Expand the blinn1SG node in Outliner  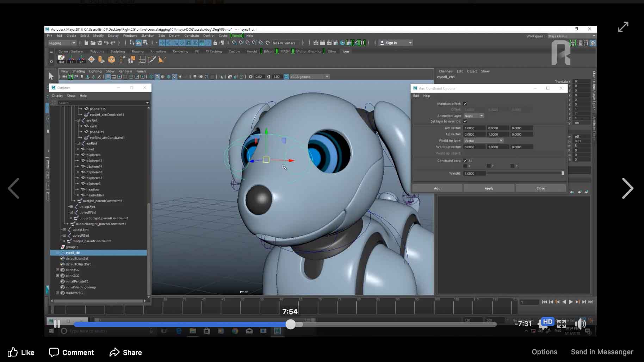(x=57, y=270)
